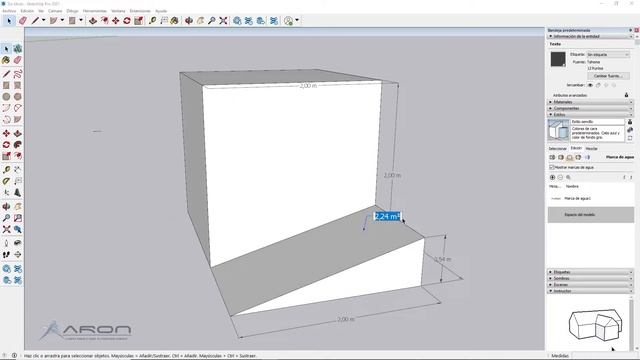640x360 pixels.
Task: Select the Paint Bucket in left toolbar
Action: pos(6,60)
